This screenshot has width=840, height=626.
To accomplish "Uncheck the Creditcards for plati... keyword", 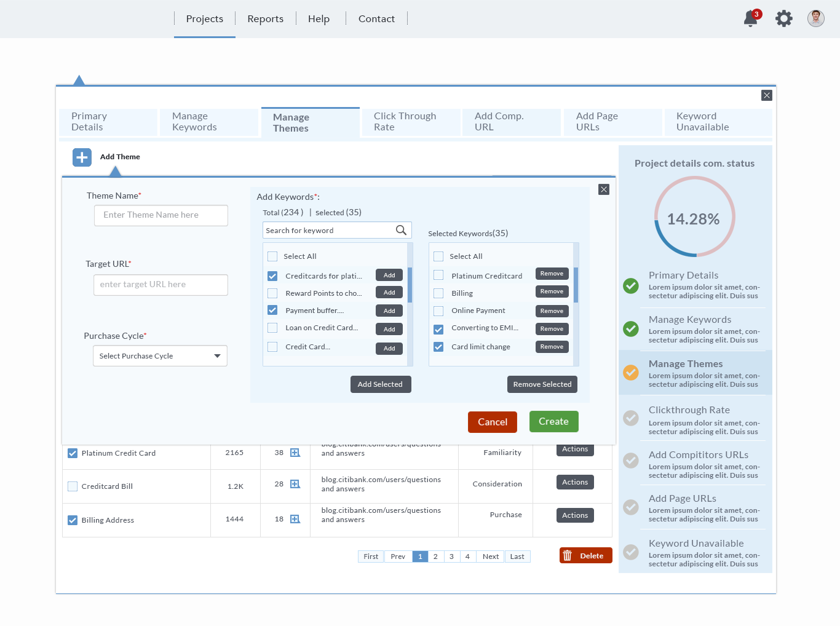I will point(272,276).
